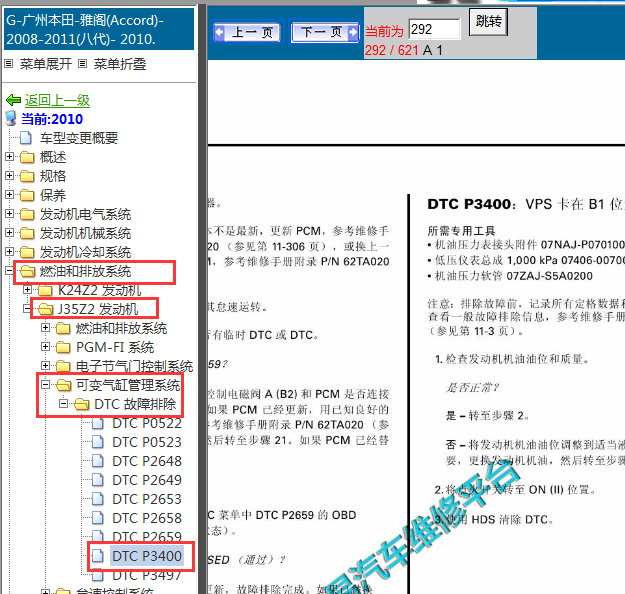Collapse the DTC 故障排除 folder

63,404
